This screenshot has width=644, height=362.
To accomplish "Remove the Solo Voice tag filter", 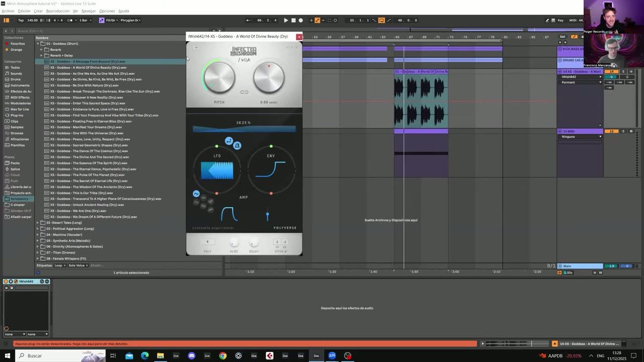I will coord(87,265).
